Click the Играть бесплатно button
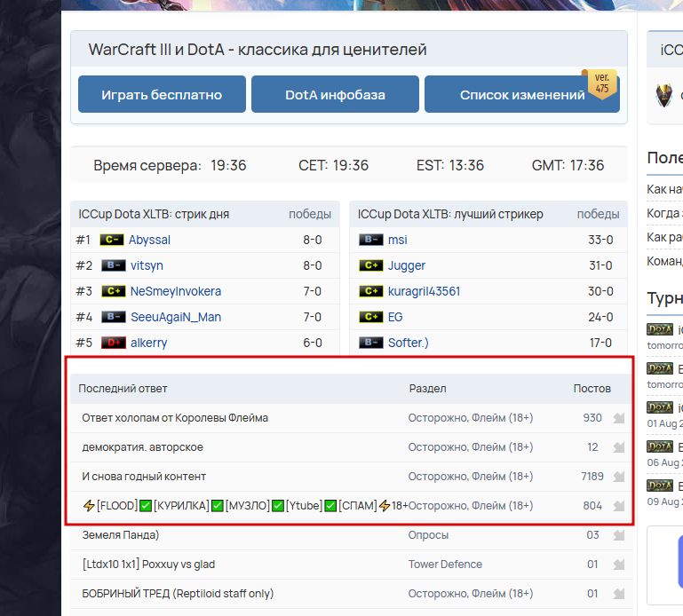This screenshot has height=616, width=683. coord(162,94)
